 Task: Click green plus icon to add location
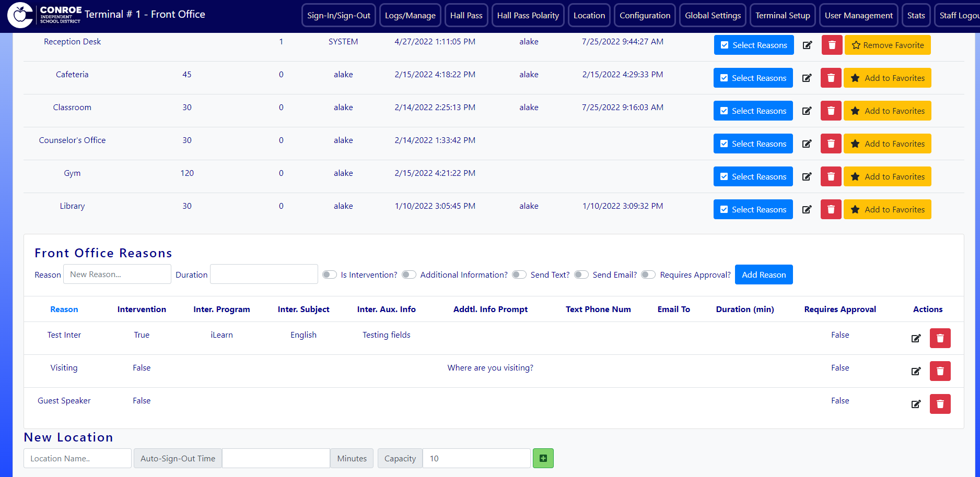(x=543, y=458)
